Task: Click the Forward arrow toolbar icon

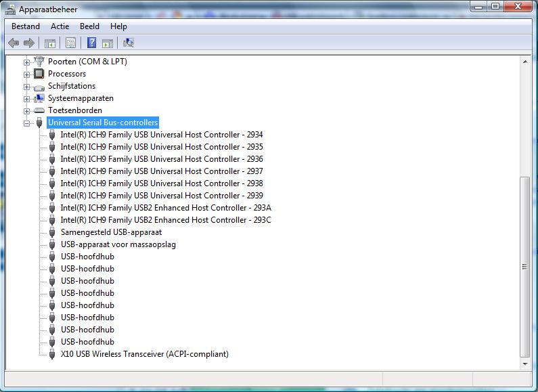Action: point(29,43)
